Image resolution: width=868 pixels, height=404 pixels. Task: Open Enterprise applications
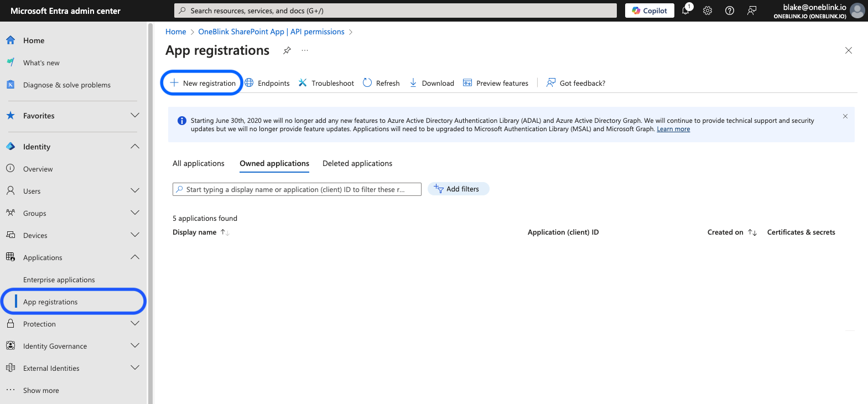[59, 279]
